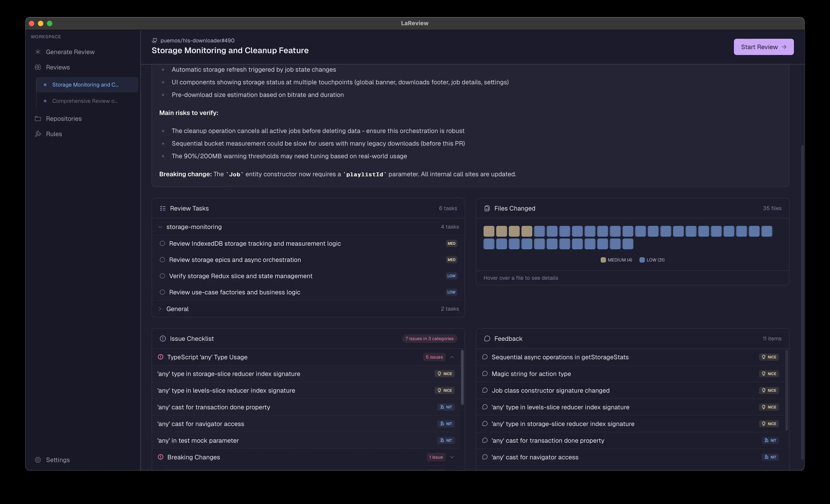Click the Reviews sidebar icon
Image resolution: width=830 pixels, height=504 pixels.
(x=38, y=67)
